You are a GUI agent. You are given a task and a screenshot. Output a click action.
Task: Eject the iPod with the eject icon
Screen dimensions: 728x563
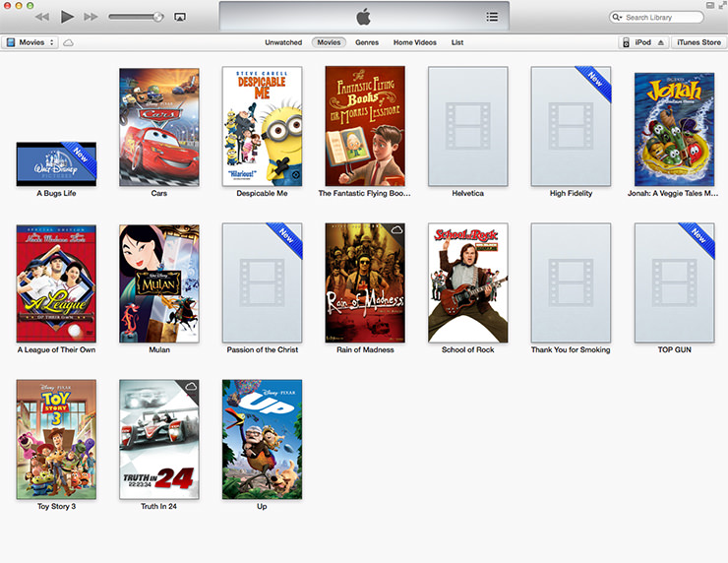click(x=661, y=42)
